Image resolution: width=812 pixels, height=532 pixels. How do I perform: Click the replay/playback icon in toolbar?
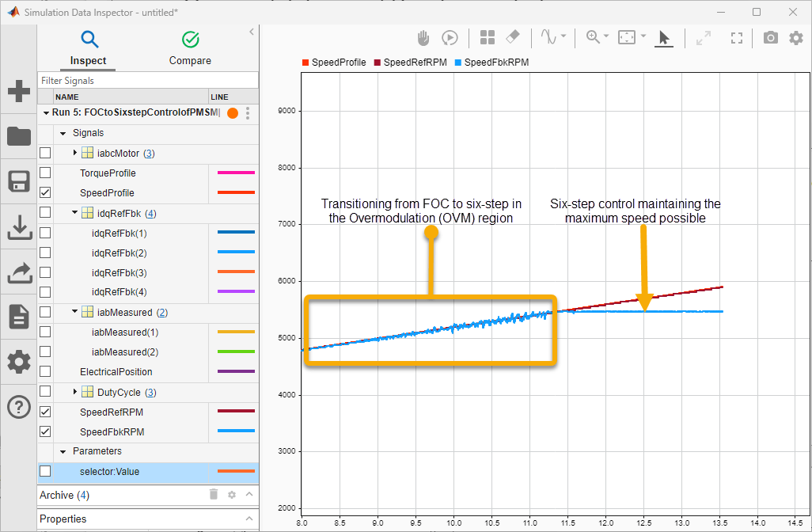tap(450, 37)
